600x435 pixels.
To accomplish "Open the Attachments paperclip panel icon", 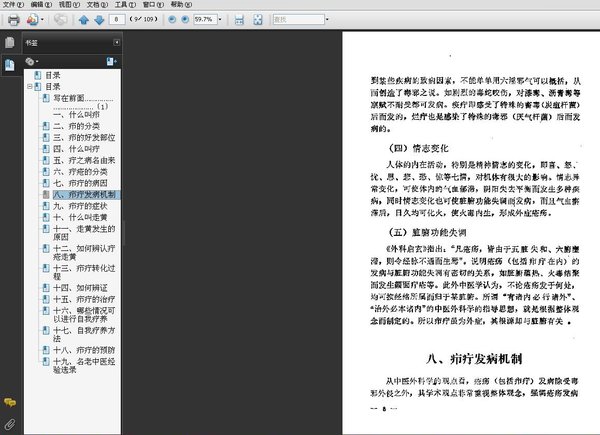I will coord(10,424).
